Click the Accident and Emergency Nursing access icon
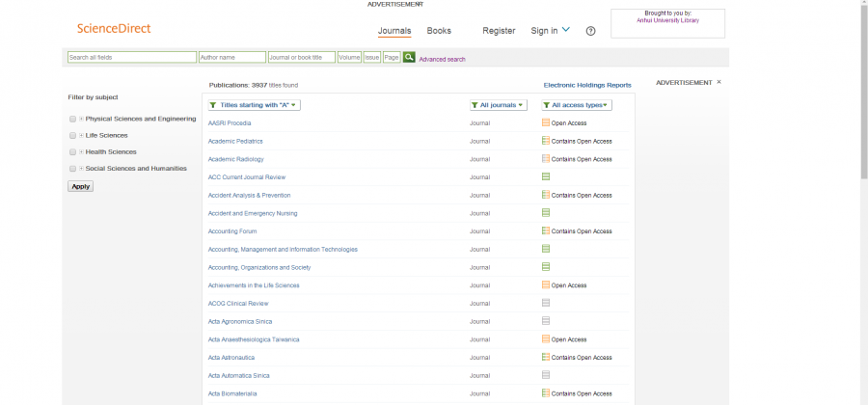The width and height of the screenshot is (868, 405). click(x=546, y=213)
